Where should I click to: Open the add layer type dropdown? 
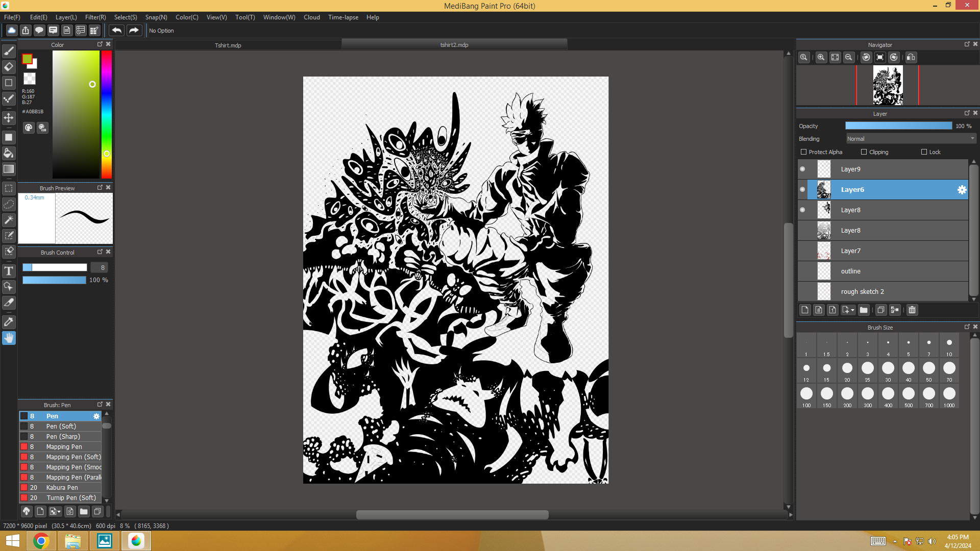point(848,310)
